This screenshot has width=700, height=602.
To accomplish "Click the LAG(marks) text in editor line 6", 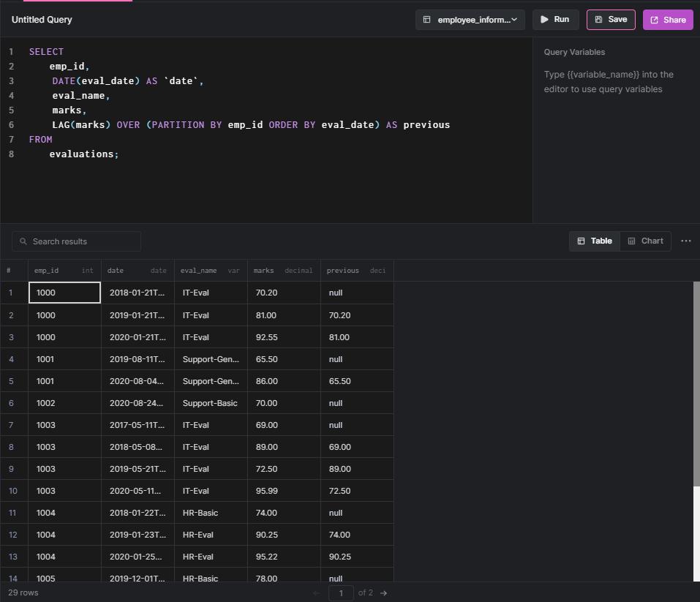I will (81, 125).
